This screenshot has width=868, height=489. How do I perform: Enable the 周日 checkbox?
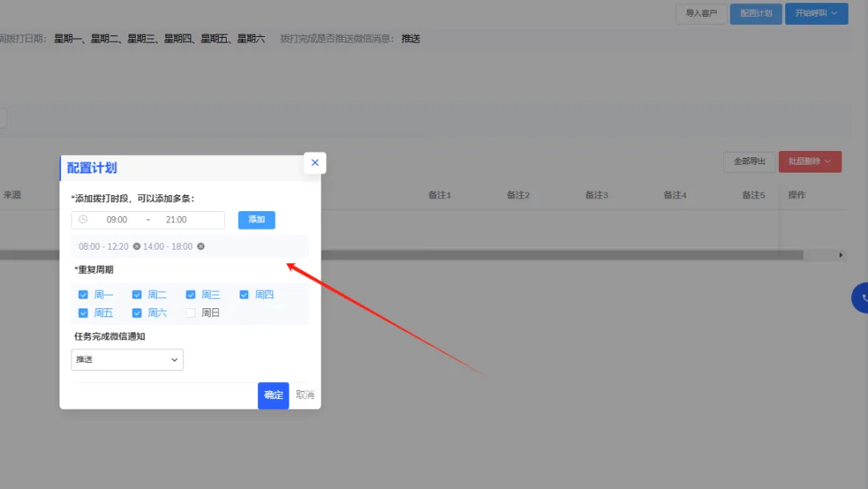(190, 312)
